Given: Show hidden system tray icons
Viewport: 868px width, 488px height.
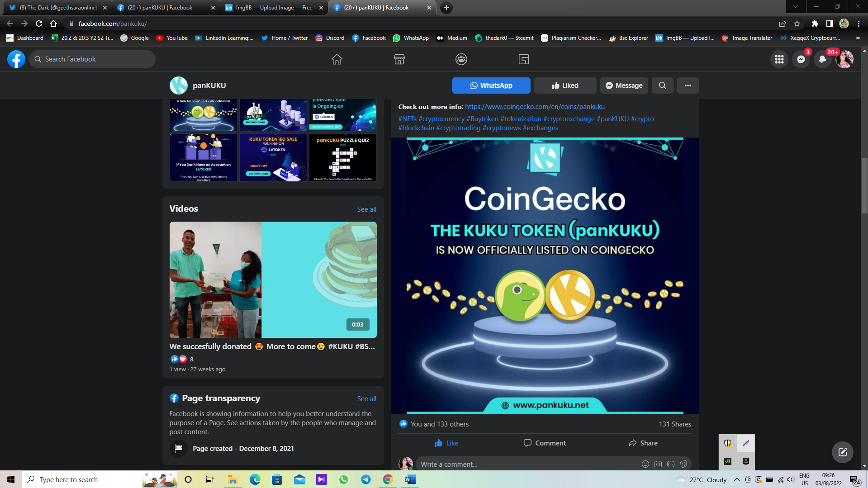Looking at the screenshot, I should [x=736, y=479].
